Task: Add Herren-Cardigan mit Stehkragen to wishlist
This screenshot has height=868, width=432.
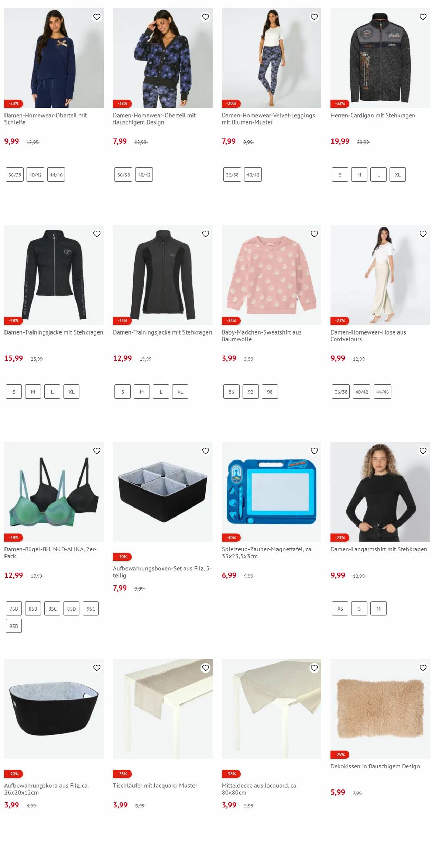Action: (x=423, y=17)
